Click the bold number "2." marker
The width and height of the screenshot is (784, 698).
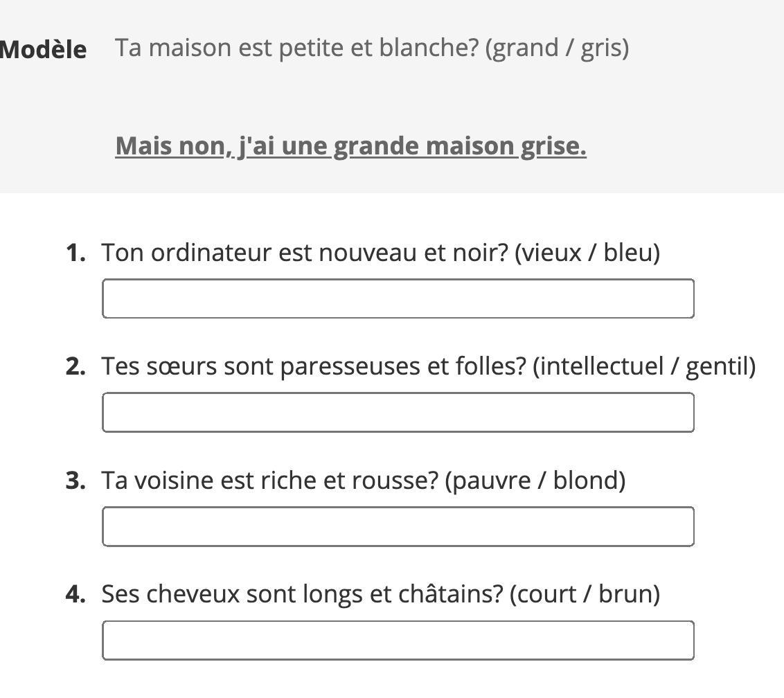pyautogui.click(x=75, y=366)
